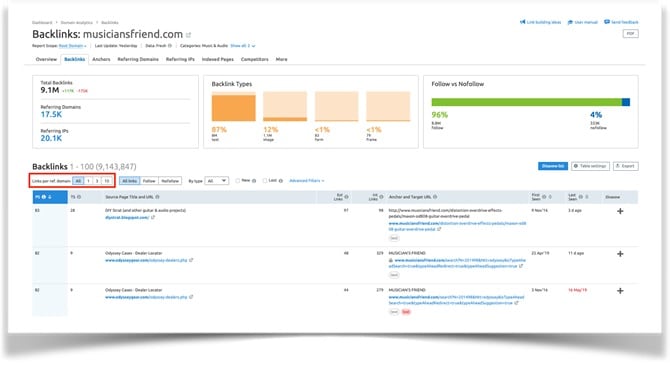670x365 pixels.
Task: Switch to the Anchors tab
Action: (101, 59)
